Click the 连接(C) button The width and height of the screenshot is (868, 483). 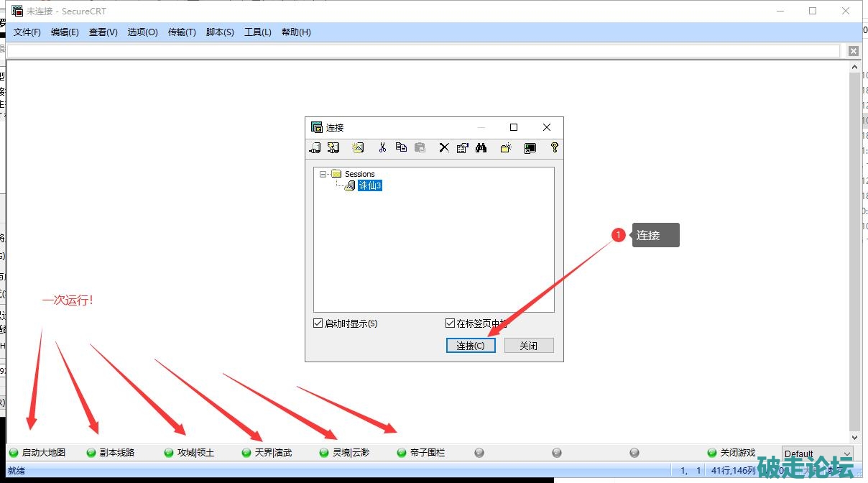pyautogui.click(x=471, y=346)
